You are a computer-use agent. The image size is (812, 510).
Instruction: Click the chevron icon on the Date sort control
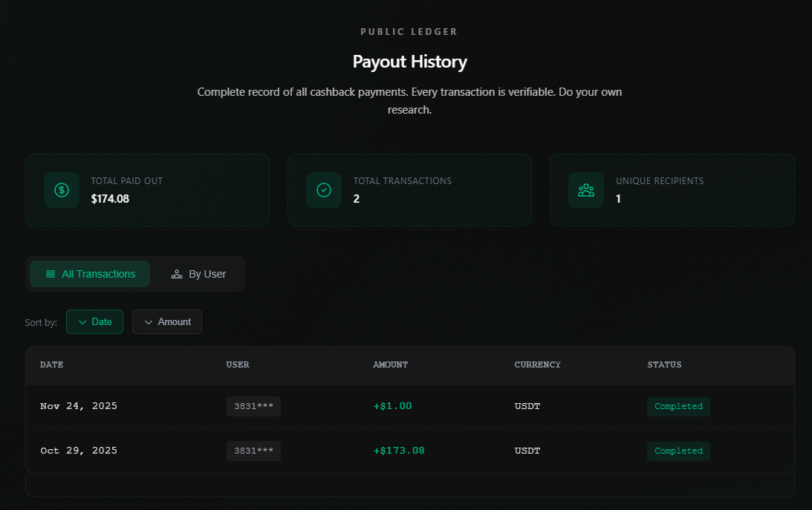(x=82, y=322)
